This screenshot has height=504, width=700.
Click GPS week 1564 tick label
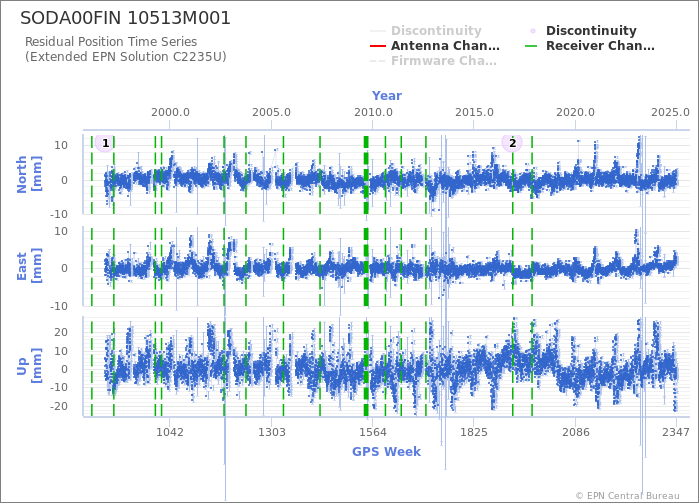pyautogui.click(x=373, y=432)
